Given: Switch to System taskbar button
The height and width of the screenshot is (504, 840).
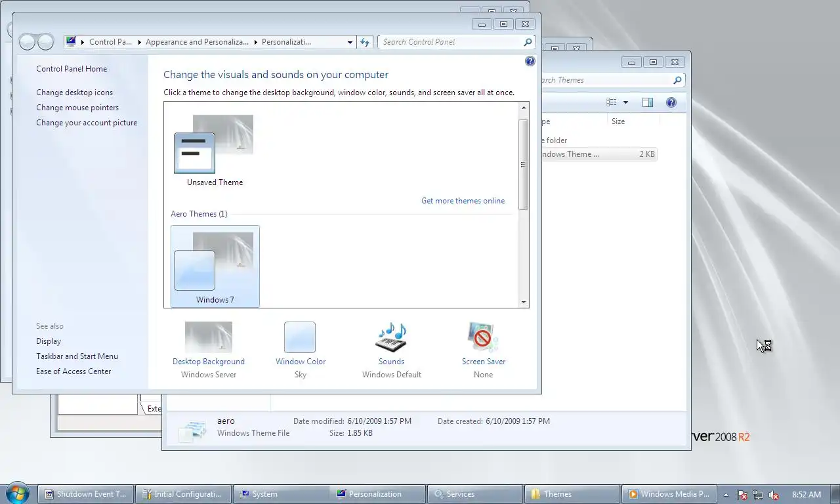Looking at the screenshot, I should [x=280, y=494].
